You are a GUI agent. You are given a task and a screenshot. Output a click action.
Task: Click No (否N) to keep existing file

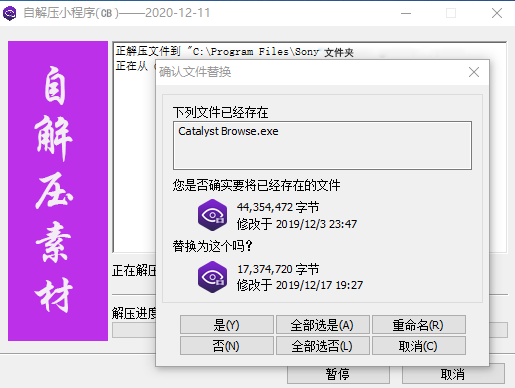[227, 346]
